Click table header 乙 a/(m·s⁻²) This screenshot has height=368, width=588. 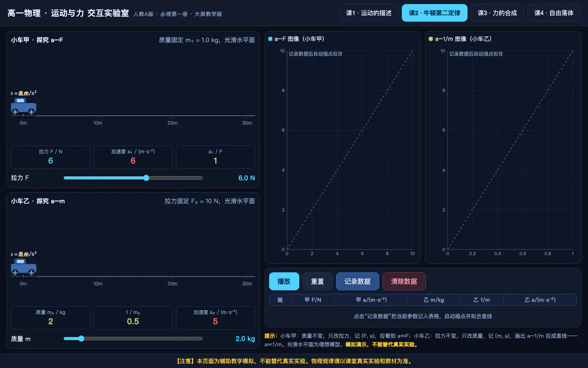tap(540, 300)
